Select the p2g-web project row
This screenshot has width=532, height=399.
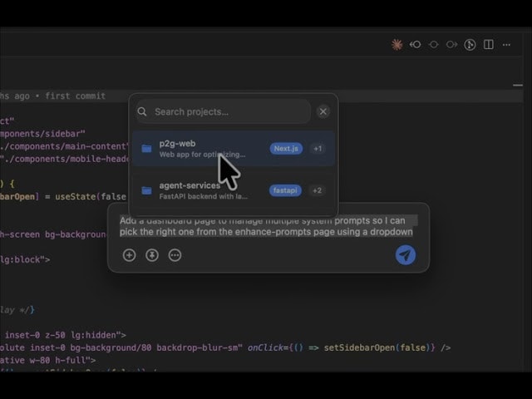point(234,149)
